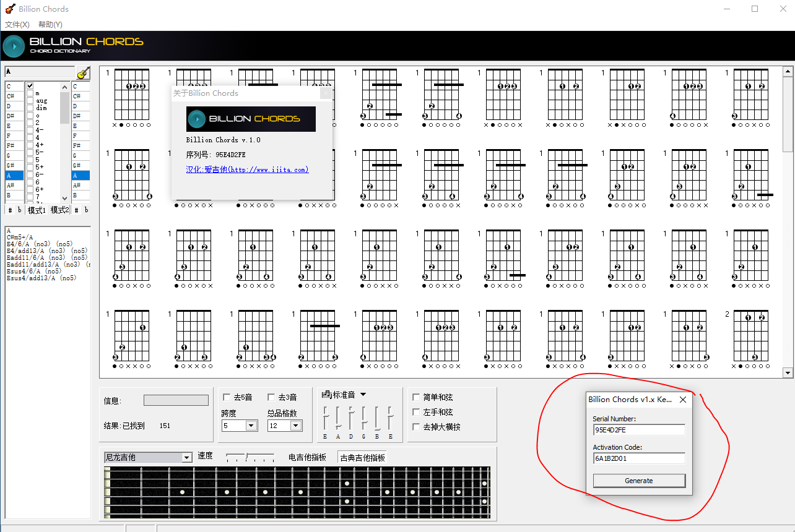Select the 电吉他指板 fretboard tab
This screenshot has height=532, width=795.
click(307, 457)
